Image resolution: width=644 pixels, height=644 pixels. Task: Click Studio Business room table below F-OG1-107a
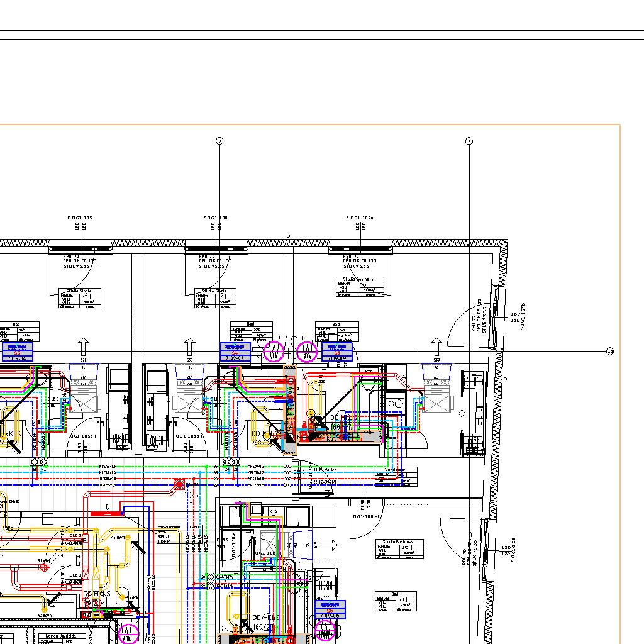(x=360, y=287)
